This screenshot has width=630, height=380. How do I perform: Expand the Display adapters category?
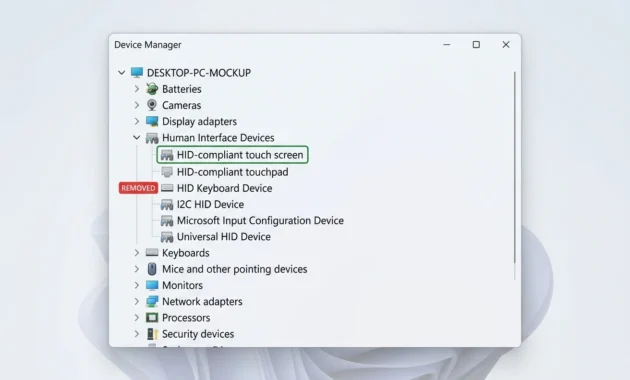point(137,121)
